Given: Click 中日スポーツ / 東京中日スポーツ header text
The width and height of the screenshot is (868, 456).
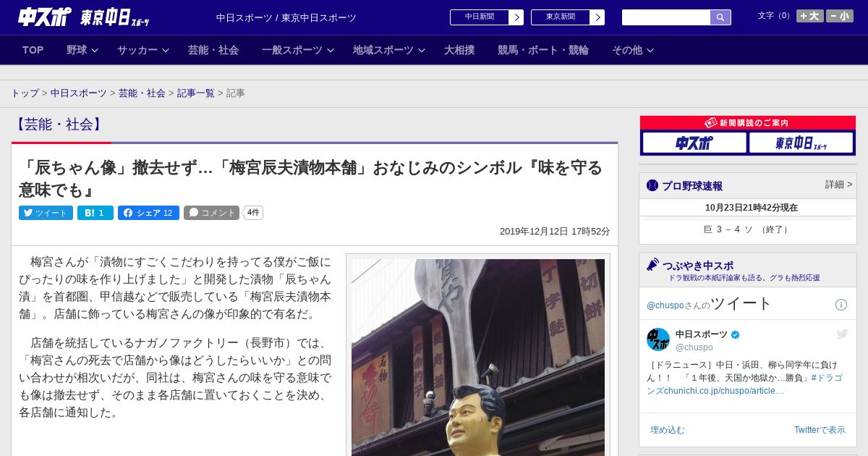Looking at the screenshot, I should coord(286,18).
